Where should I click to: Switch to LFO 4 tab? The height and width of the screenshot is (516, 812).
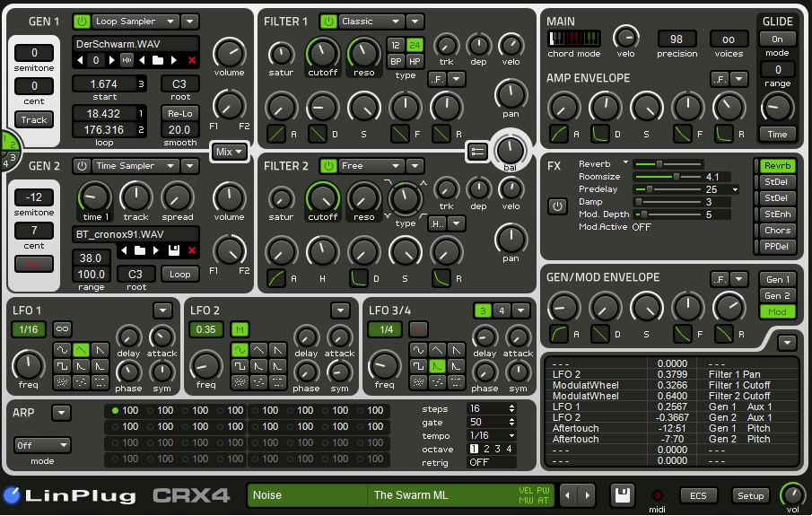coord(502,310)
